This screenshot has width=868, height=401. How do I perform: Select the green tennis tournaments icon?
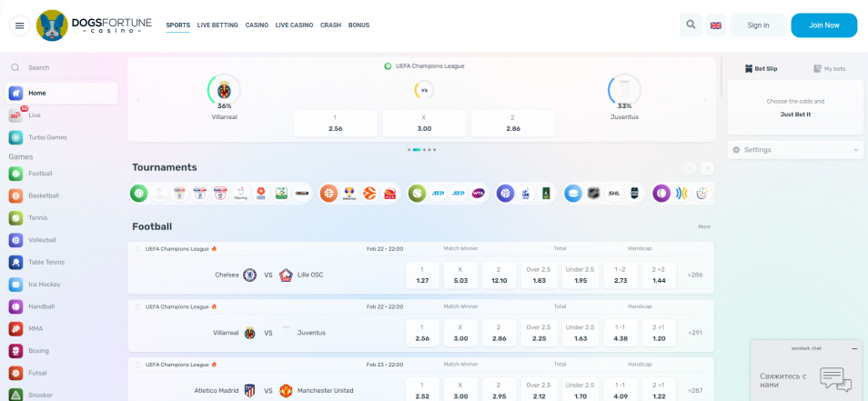coord(417,193)
